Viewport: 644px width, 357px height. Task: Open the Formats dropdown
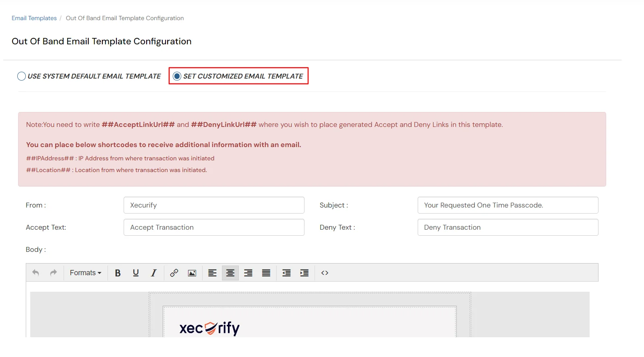point(85,273)
